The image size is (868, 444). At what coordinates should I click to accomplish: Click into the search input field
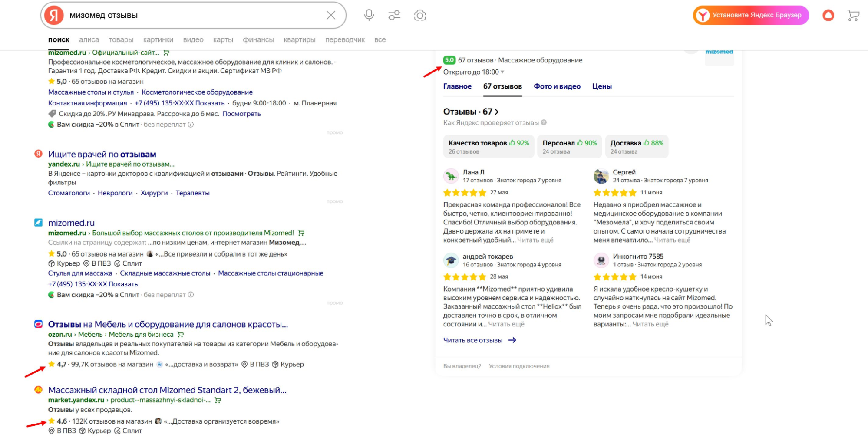point(195,15)
